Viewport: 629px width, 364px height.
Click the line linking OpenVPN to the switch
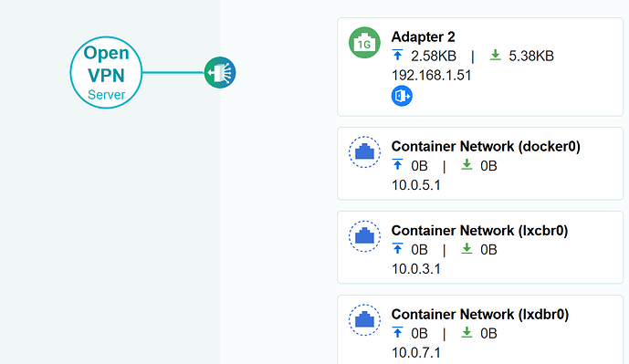tap(173, 73)
